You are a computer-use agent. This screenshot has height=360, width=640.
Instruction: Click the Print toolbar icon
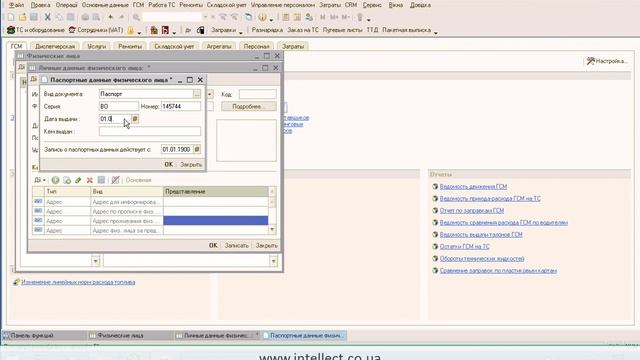85,17
